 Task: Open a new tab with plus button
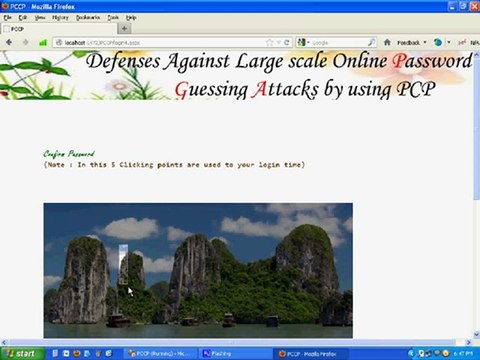[124, 29]
